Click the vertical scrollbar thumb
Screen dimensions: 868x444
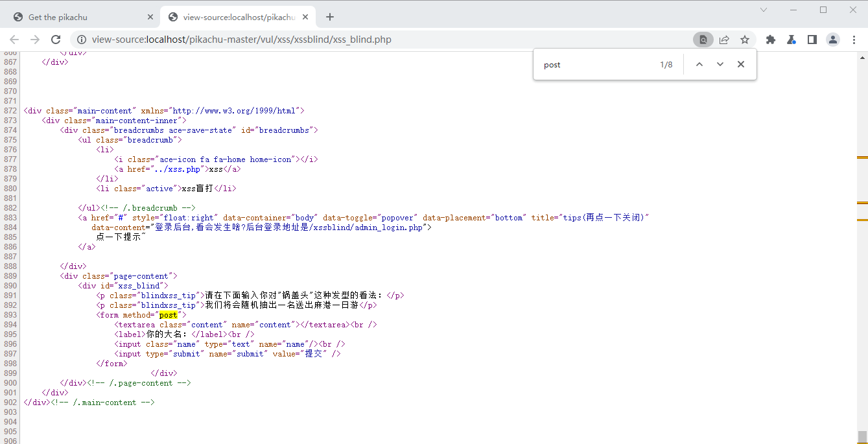click(x=862, y=436)
